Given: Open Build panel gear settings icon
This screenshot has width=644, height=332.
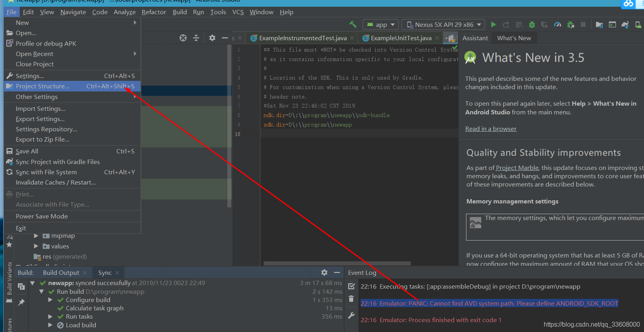Looking at the screenshot, I should tap(324, 272).
